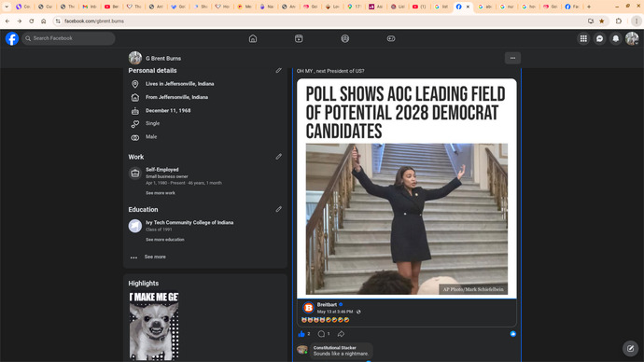Open the notifications bell icon
The image size is (644, 362).
point(616,38)
